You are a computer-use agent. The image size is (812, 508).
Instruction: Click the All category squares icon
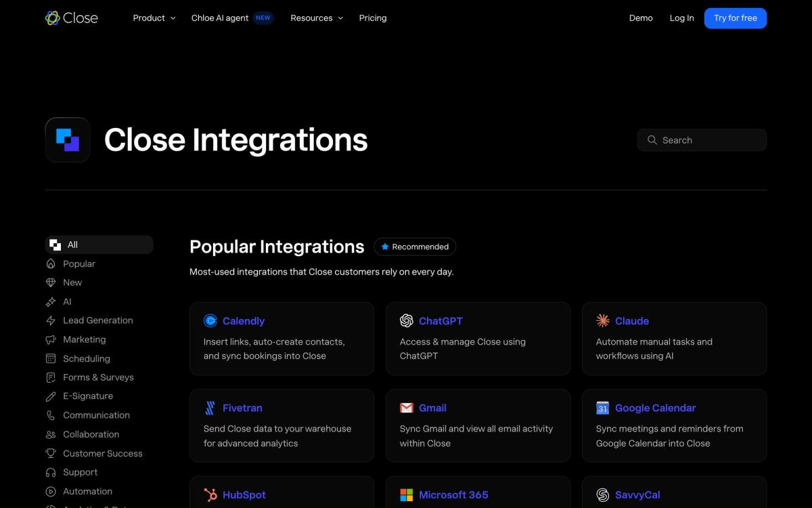tap(55, 245)
